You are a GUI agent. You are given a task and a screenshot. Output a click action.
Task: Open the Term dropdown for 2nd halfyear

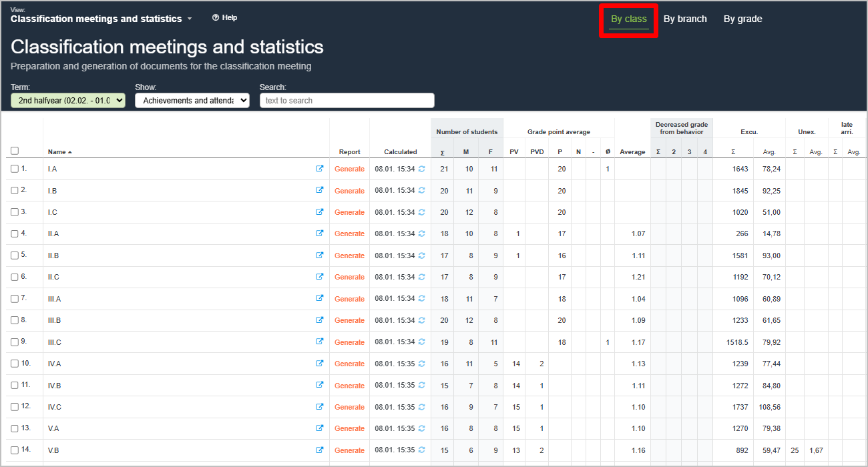coord(68,101)
